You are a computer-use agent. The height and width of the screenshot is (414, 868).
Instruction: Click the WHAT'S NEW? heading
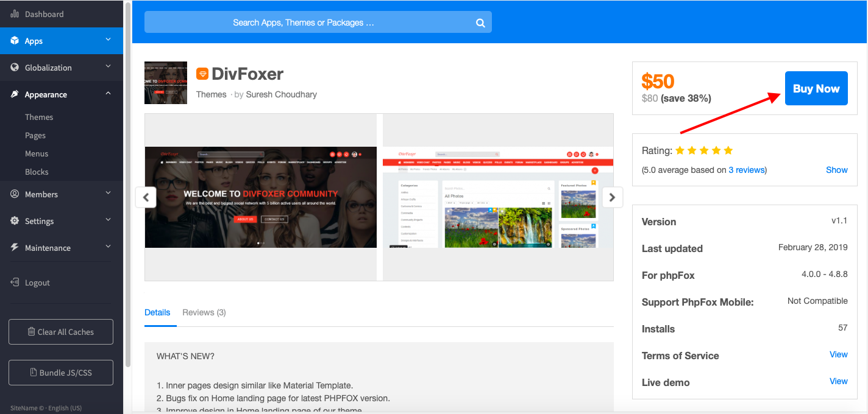(185, 356)
